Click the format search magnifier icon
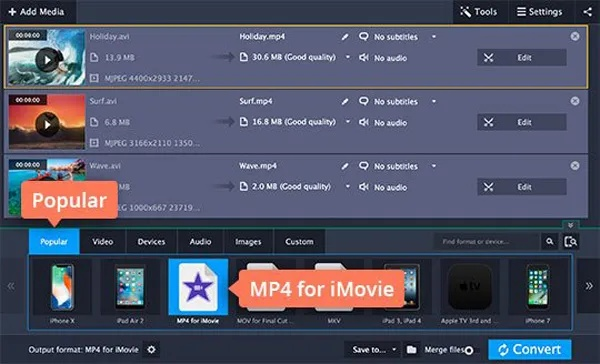 tap(550, 242)
